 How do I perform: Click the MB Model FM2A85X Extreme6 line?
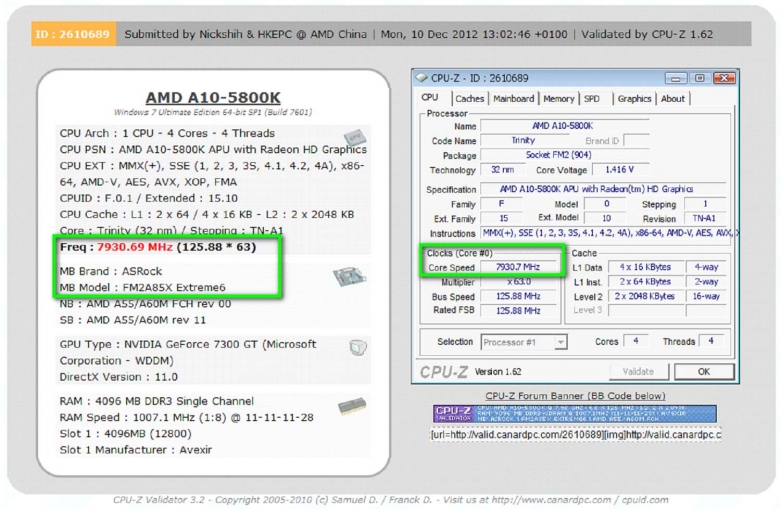click(142, 287)
